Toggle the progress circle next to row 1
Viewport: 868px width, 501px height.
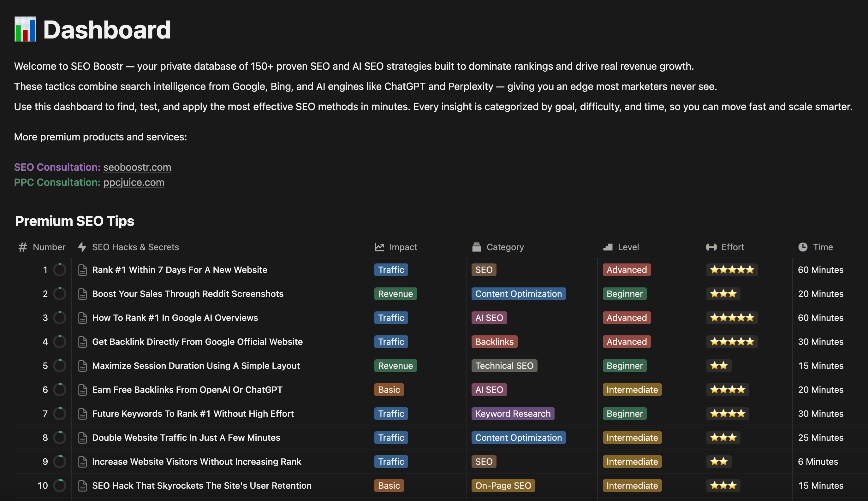click(x=60, y=270)
